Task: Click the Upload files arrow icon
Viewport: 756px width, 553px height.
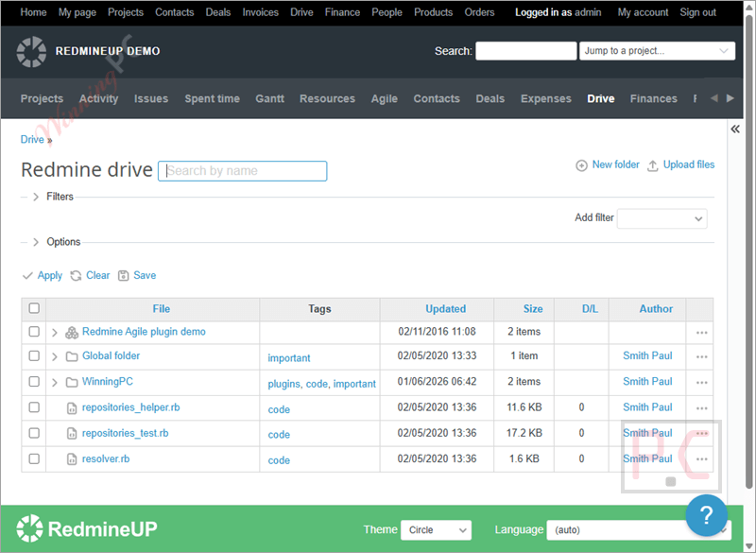Action: coord(652,165)
